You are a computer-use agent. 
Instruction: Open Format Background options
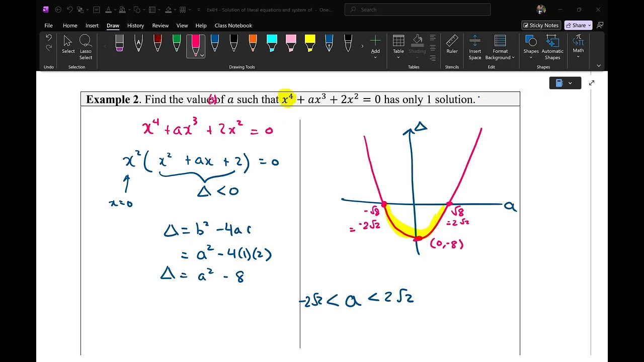point(500,47)
